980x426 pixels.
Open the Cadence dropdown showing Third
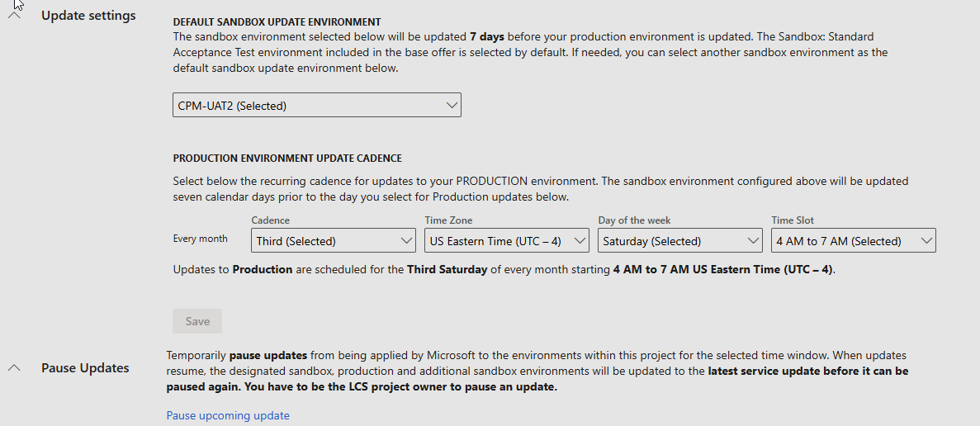tap(333, 241)
